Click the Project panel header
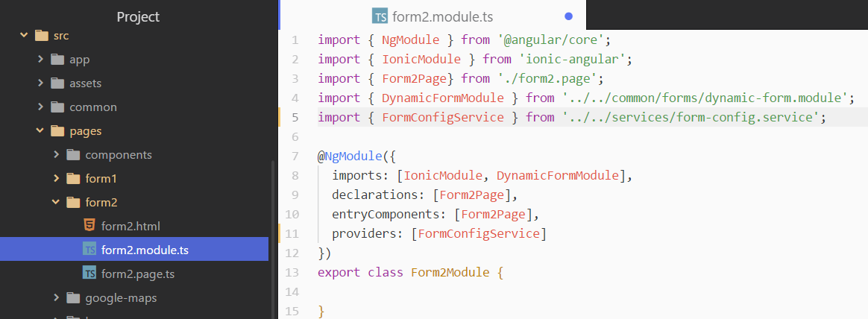Screen dimensions: 868x319 point(138,16)
